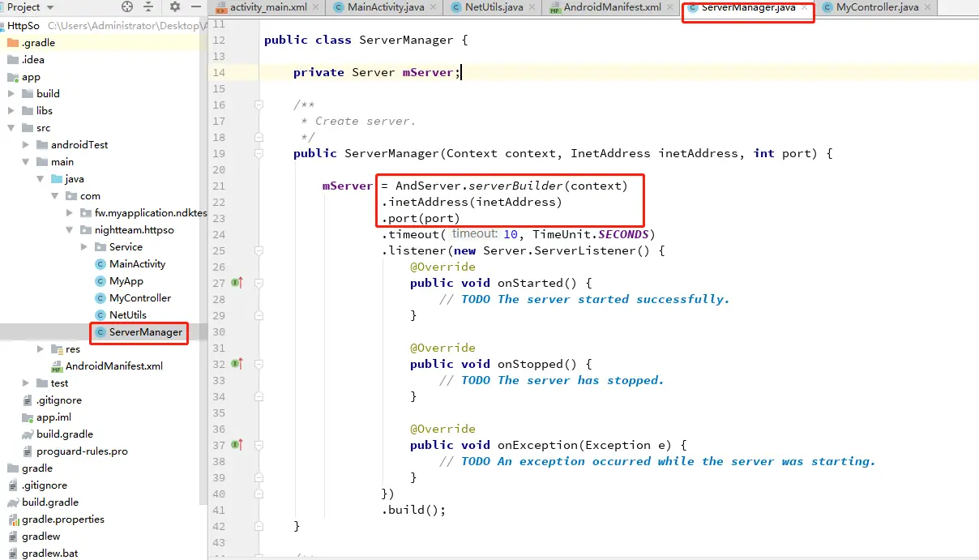Collapse the java folder arrow
Viewport: 979px width, 560px height.
41,179
